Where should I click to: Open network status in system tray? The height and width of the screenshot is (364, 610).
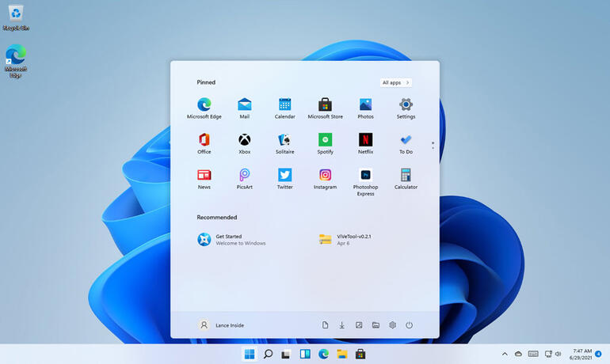click(x=548, y=354)
